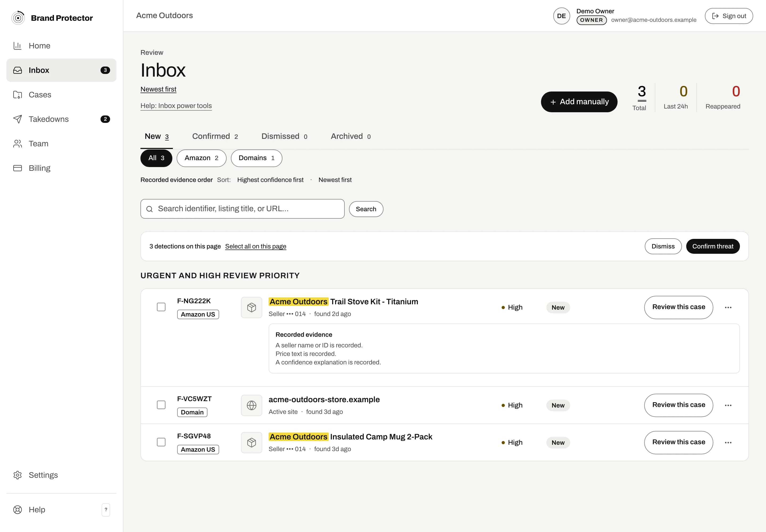The height and width of the screenshot is (532, 766).
Task: Check the F-NG222K detection checkbox
Action: [161, 307]
